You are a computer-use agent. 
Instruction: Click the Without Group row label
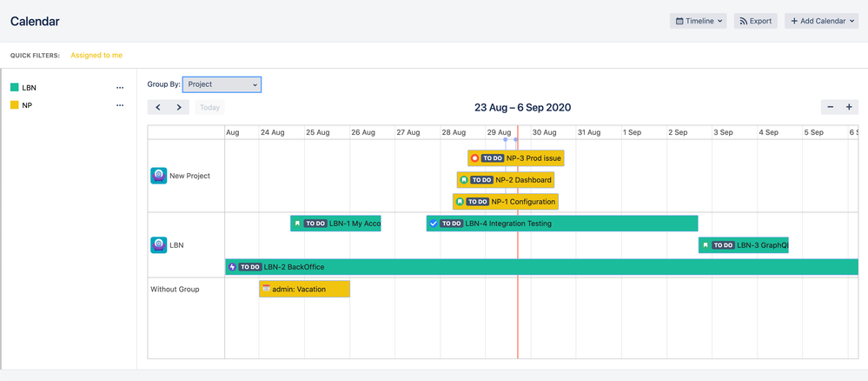(175, 289)
